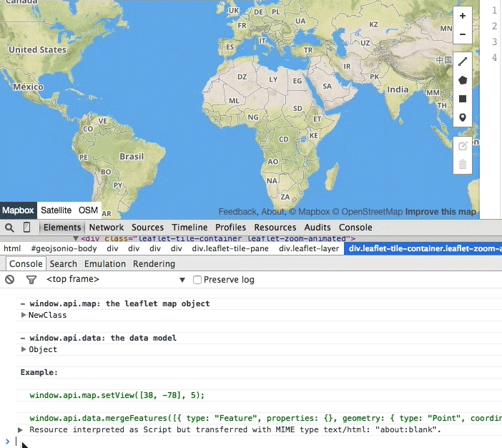Image resolution: width=502 pixels, height=448 pixels.
Task: Select html in the breadcrumb bar
Action: 12,248
